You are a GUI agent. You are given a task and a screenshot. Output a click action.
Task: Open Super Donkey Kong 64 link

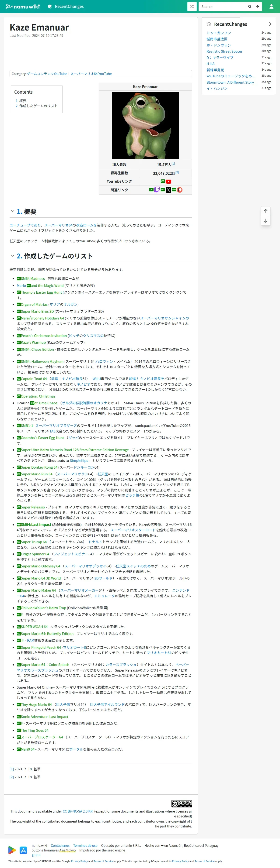tap(37, 468)
